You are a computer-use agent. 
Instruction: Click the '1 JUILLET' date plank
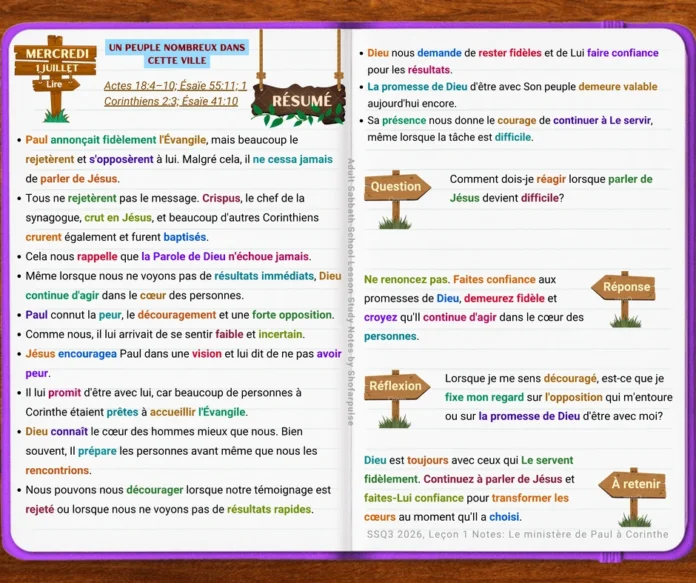(56, 68)
